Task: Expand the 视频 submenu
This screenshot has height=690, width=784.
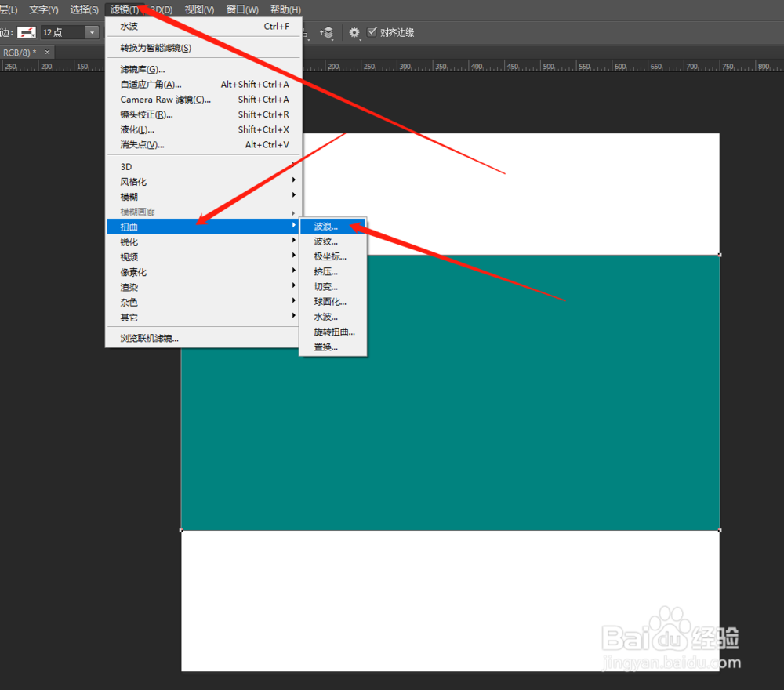Action: (202, 257)
